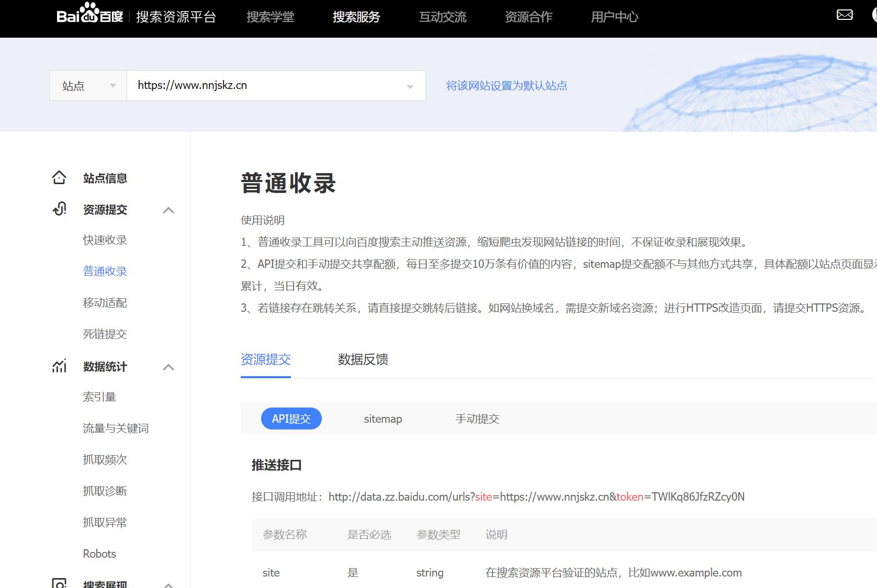The width and height of the screenshot is (877, 588).
Task: Open 搜索学堂 in the top navigation
Action: tap(271, 17)
